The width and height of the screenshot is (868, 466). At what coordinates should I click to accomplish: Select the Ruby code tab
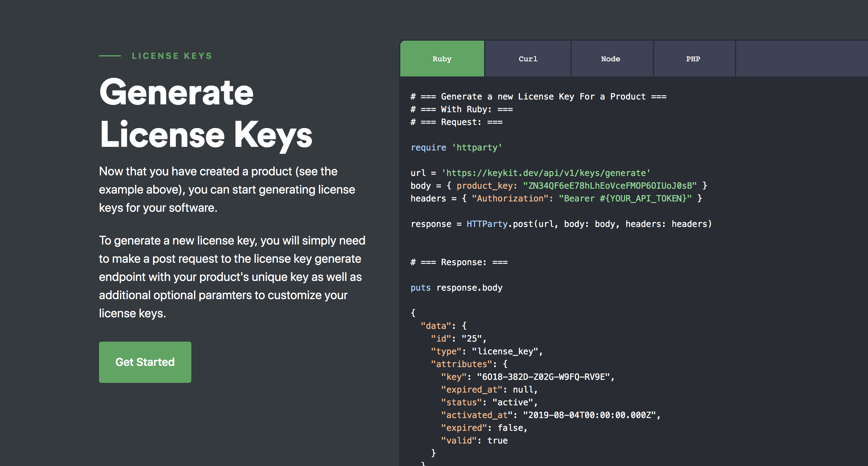point(442,59)
